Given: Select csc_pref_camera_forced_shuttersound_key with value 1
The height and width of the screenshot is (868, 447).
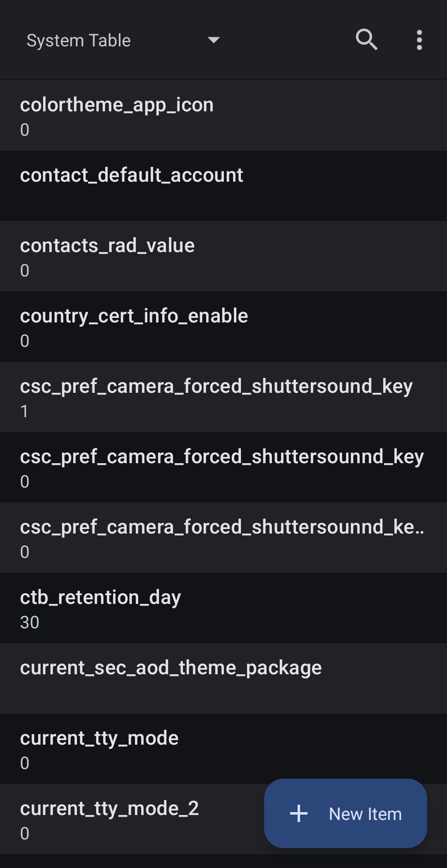Looking at the screenshot, I should [x=216, y=387].
